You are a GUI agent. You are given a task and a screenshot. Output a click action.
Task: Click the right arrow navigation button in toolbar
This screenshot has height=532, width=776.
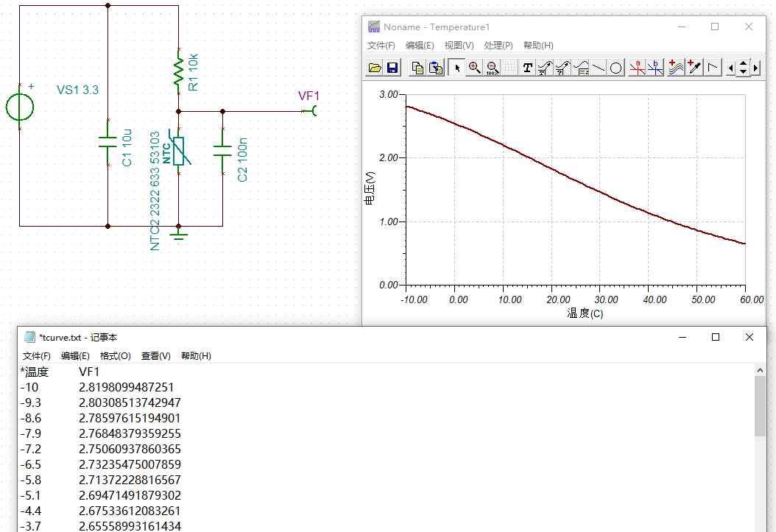click(755, 68)
